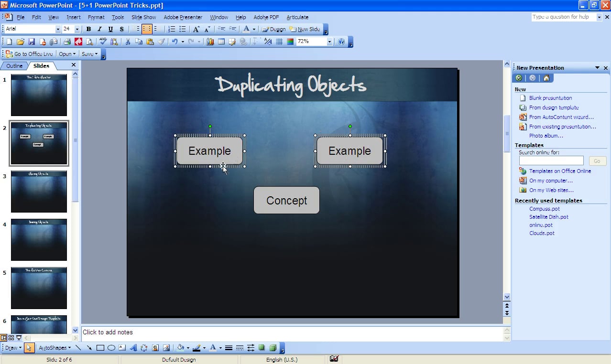Toggle Show/Hide Grid

pos(279,42)
